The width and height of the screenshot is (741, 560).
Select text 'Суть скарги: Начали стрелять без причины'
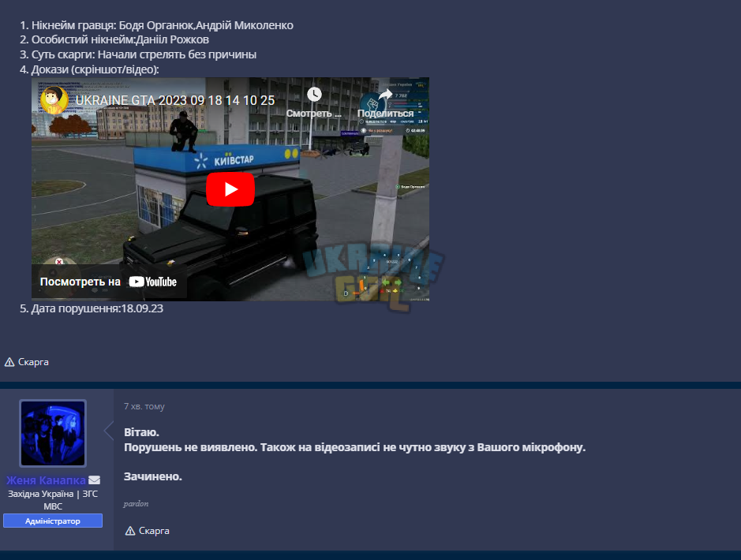144,54
